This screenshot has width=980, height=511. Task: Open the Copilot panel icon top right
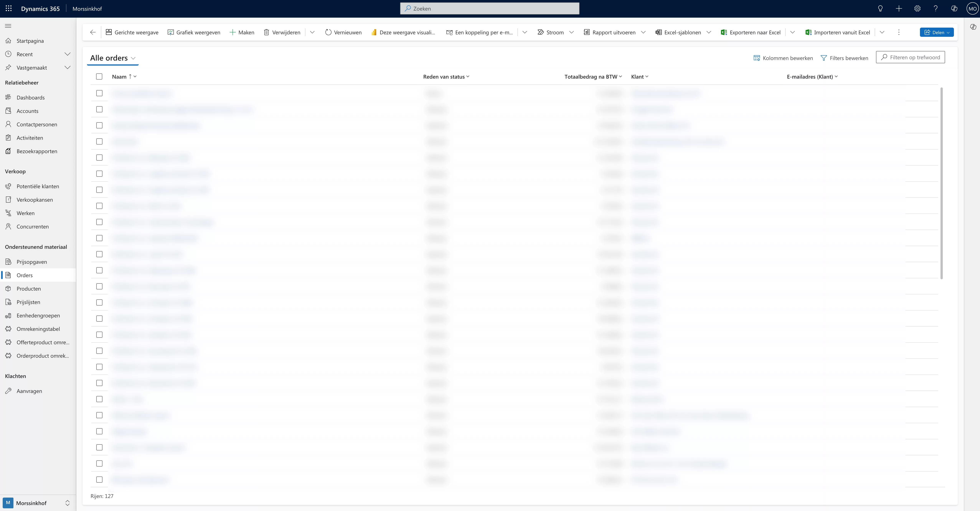point(973,27)
